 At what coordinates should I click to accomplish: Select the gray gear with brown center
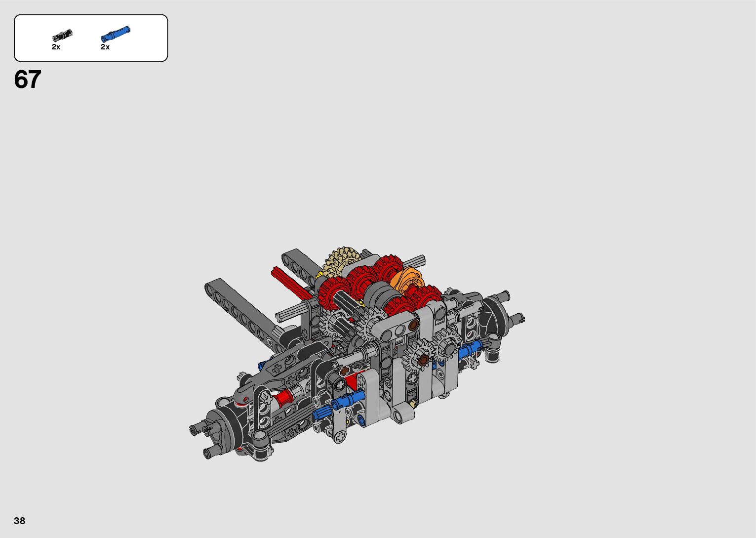[x=421, y=359]
